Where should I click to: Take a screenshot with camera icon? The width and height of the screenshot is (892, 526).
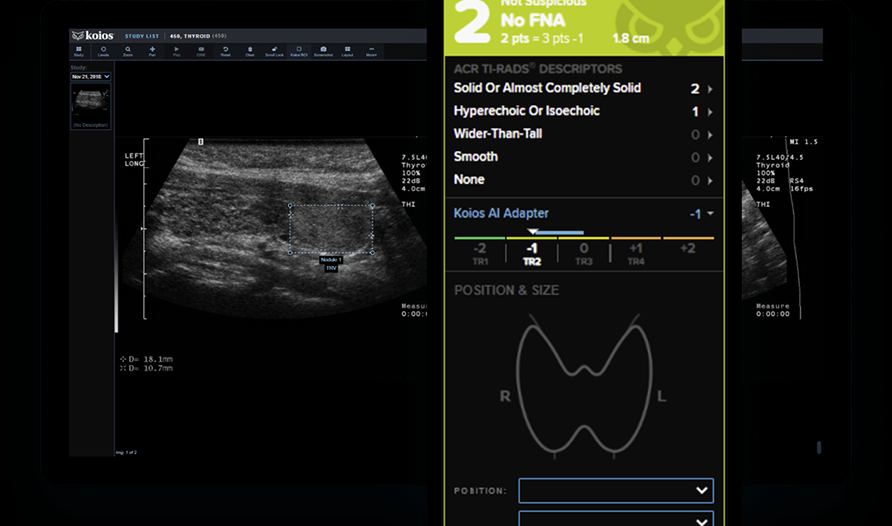323,51
